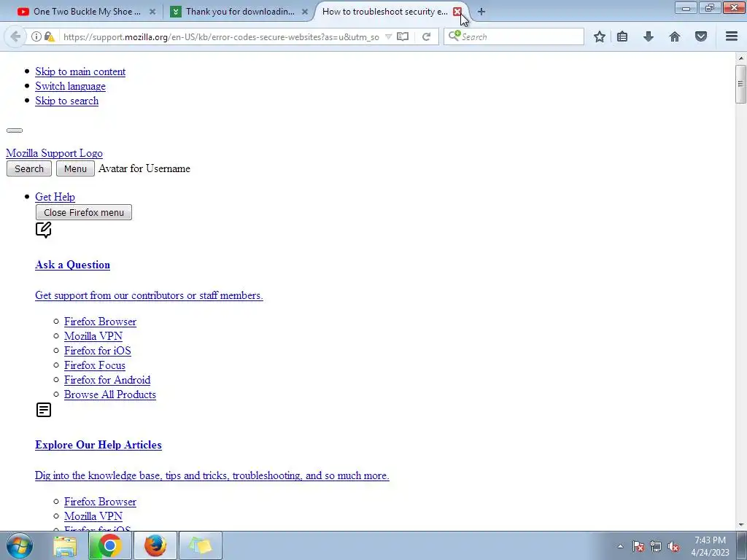Open Mozilla VPN under Help Articles
The width and height of the screenshot is (747, 560).
(93, 516)
